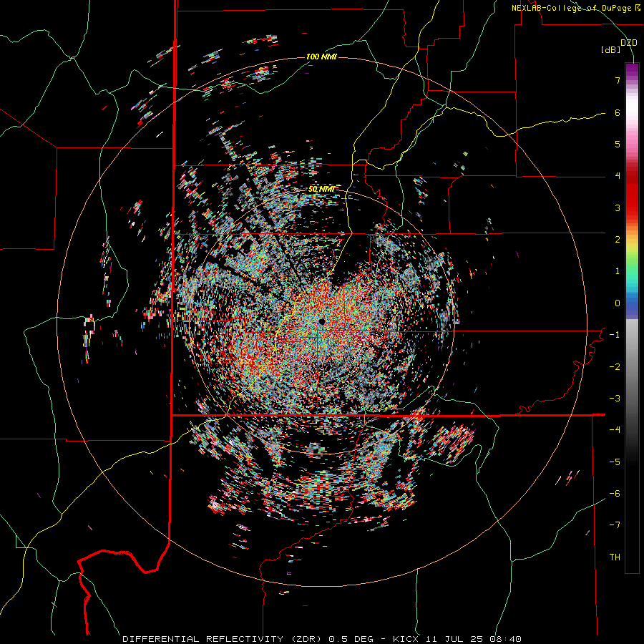Click the KICX station identifier

coord(406,639)
